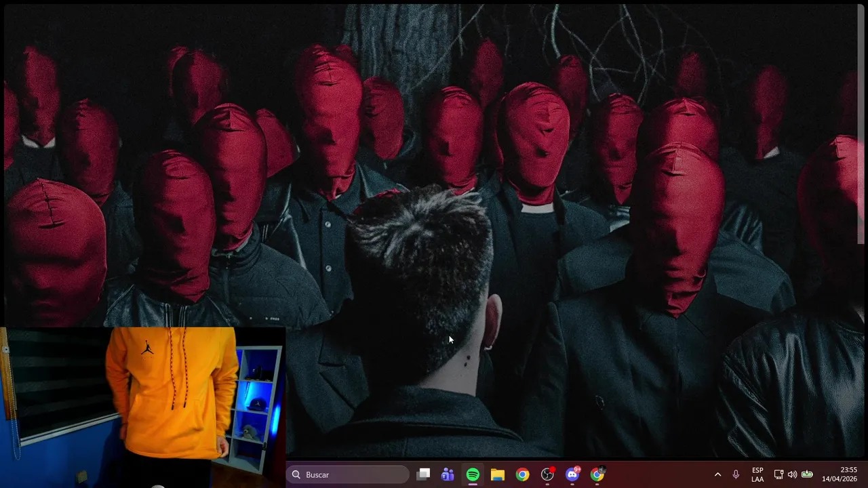This screenshot has width=868, height=488.
Task: Open File Explorer from the taskbar
Action: (x=498, y=474)
